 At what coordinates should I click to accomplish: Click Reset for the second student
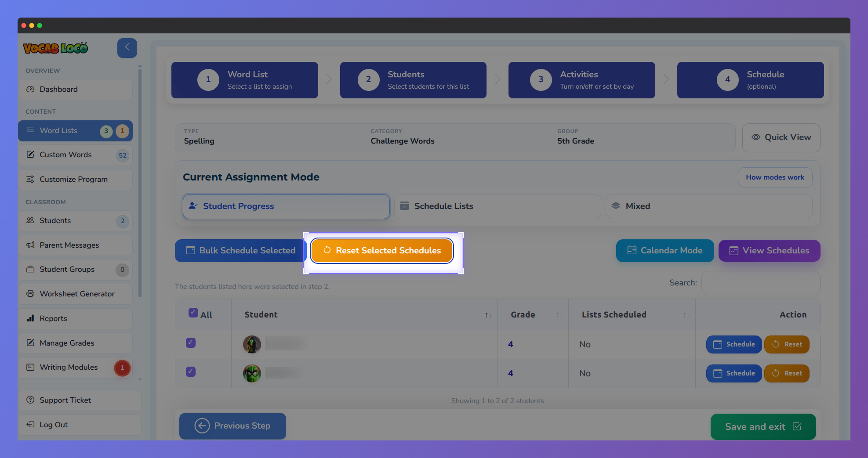point(787,374)
